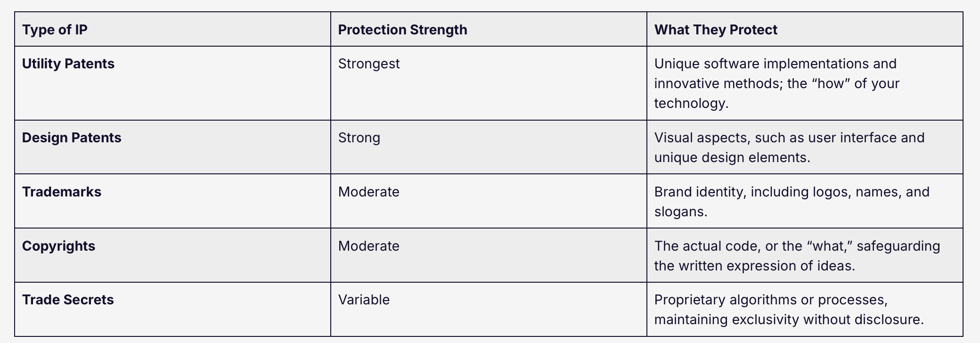Click 'The actual code' description text

point(797,256)
